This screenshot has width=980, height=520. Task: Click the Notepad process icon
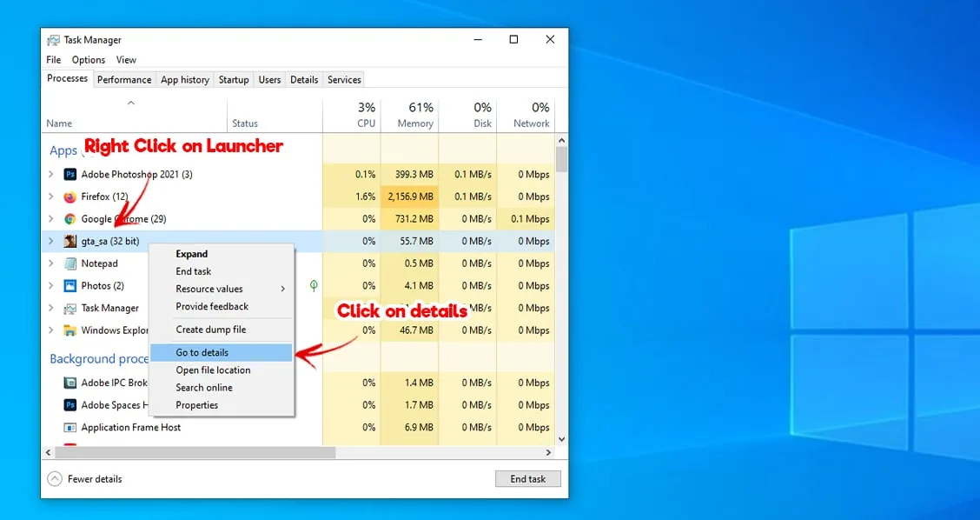point(70,263)
